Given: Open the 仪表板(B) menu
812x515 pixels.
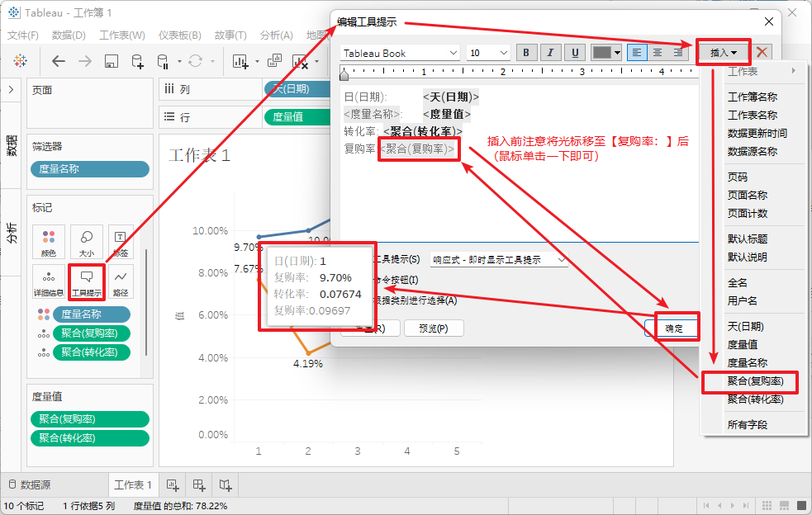Looking at the screenshot, I should click(x=180, y=35).
